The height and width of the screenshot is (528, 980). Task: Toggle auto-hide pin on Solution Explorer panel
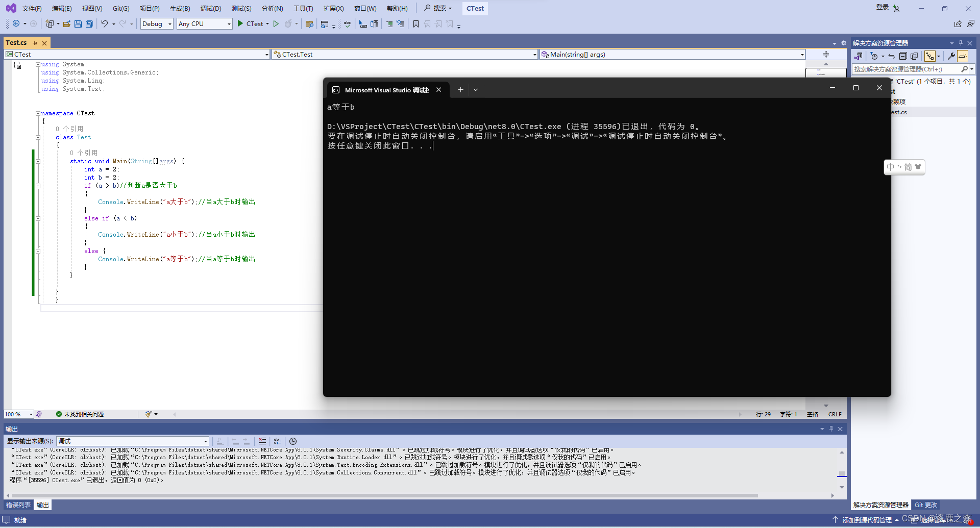tap(961, 43)
